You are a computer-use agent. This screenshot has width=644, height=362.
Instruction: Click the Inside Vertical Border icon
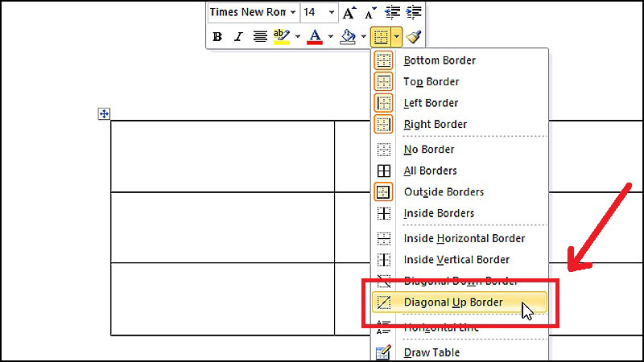[384, 260]
